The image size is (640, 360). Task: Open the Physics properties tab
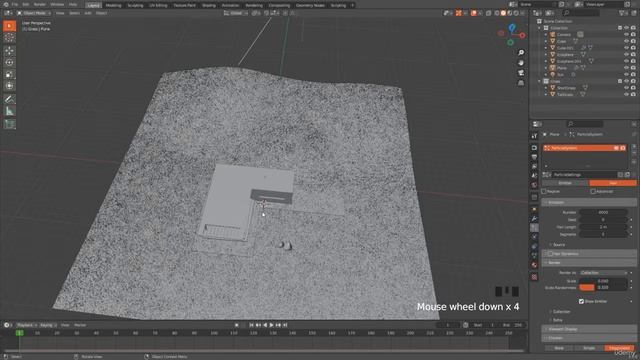(534, 237)
